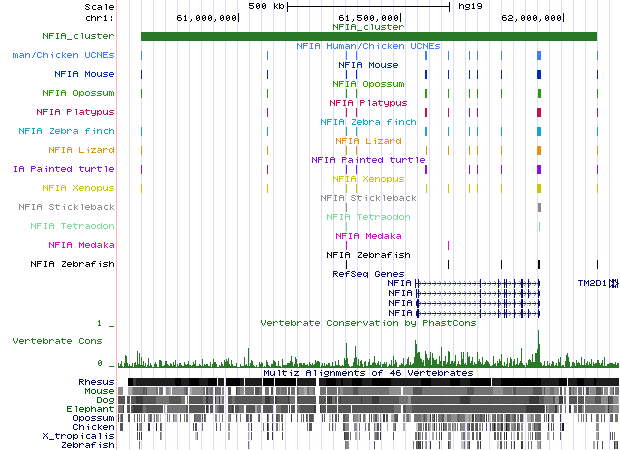Click the gray Stickleback element block
This screenshot has height=450, width=620.
pos(539,207)
